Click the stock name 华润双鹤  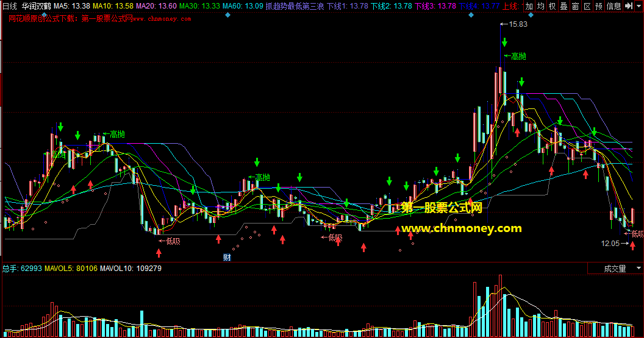click(x=36, y=5)
